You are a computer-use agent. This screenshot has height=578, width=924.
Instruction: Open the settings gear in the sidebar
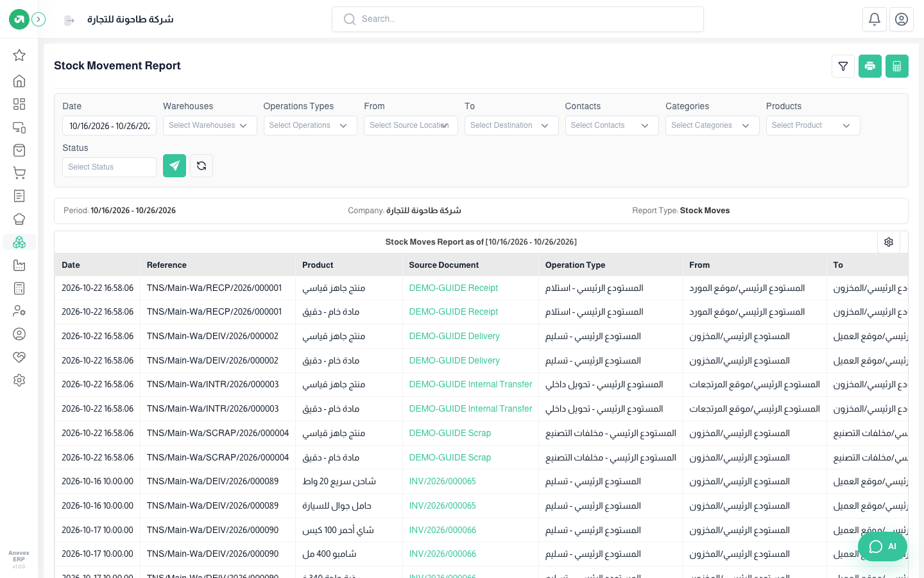(x=19, y=380)
